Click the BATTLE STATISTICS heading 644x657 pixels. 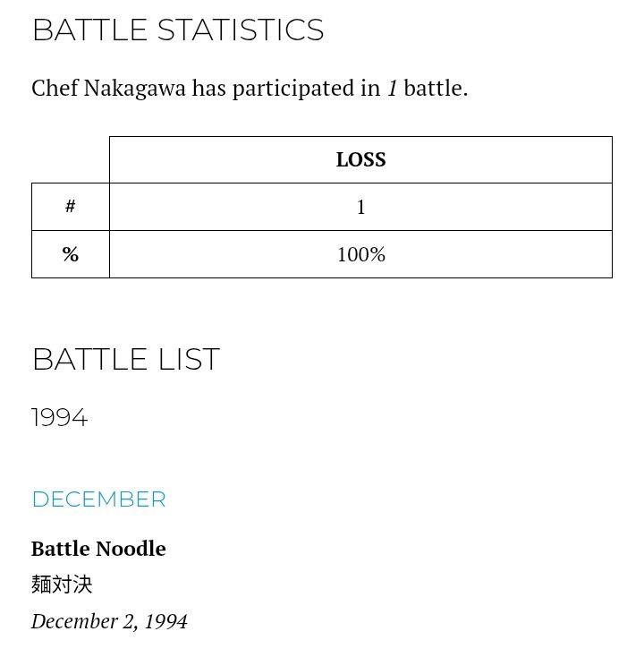[x=177, y=30]
